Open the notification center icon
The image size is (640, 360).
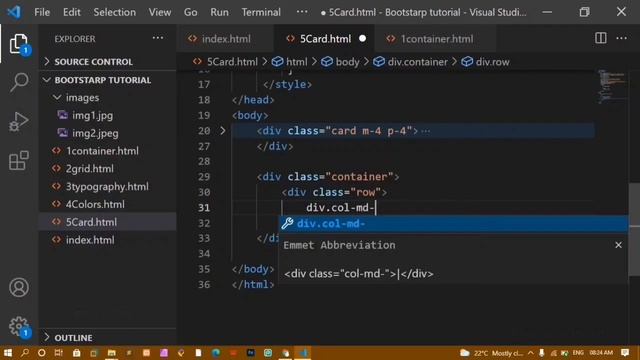point(625,353)
